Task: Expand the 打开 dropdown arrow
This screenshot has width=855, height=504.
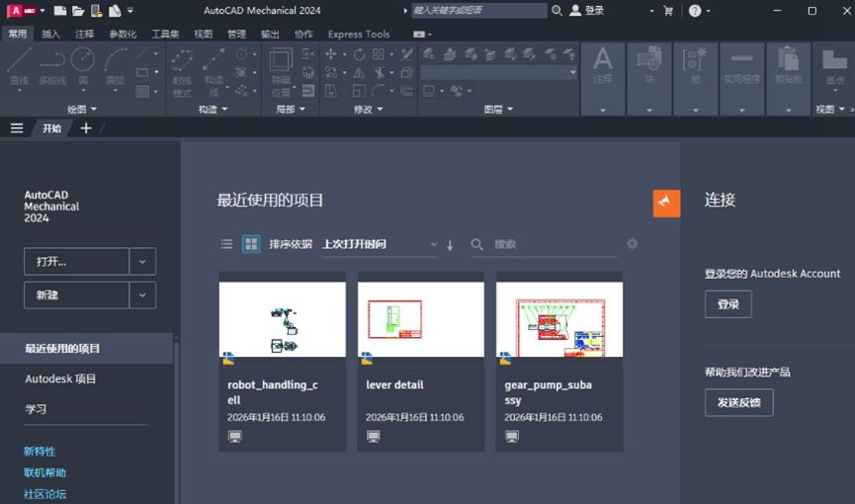Action: [142, 261]
